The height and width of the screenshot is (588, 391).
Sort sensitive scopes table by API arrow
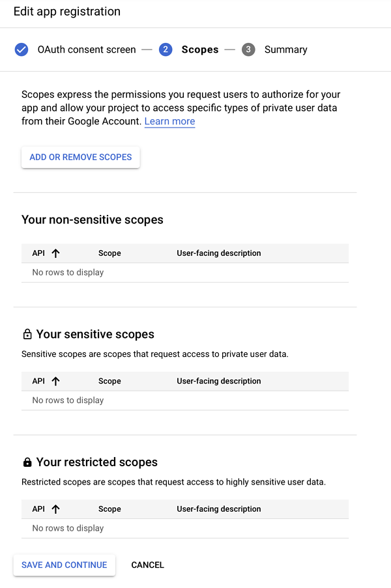[x=55, y=382]
